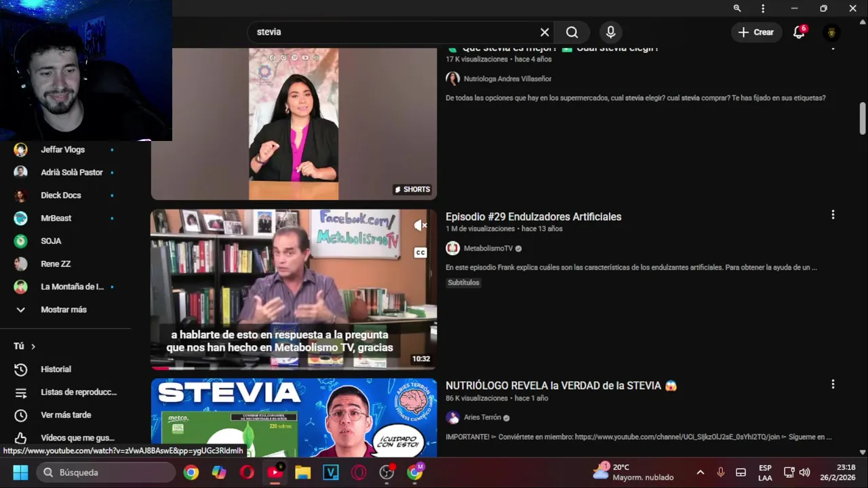Open the V app in taskbar
Viewport: 868px width, 488px height.
coord(331,472)
